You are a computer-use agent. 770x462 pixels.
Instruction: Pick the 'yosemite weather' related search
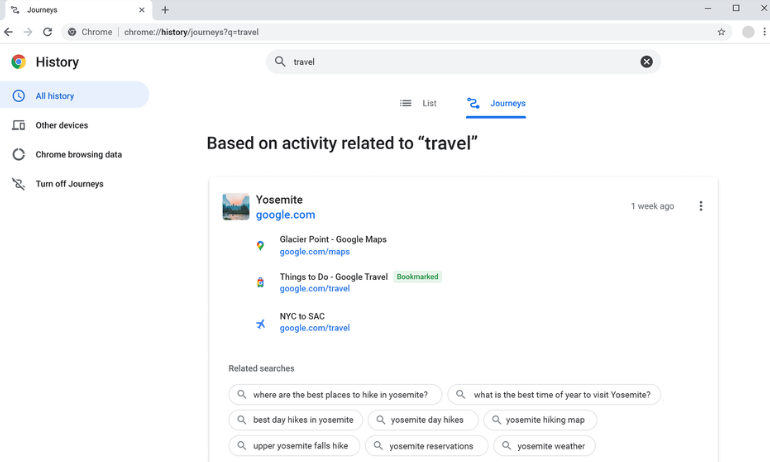544,446
